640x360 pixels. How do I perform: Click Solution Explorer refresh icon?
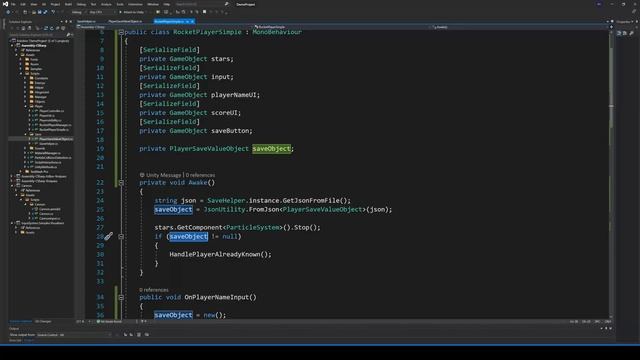(x=51, y=28)
